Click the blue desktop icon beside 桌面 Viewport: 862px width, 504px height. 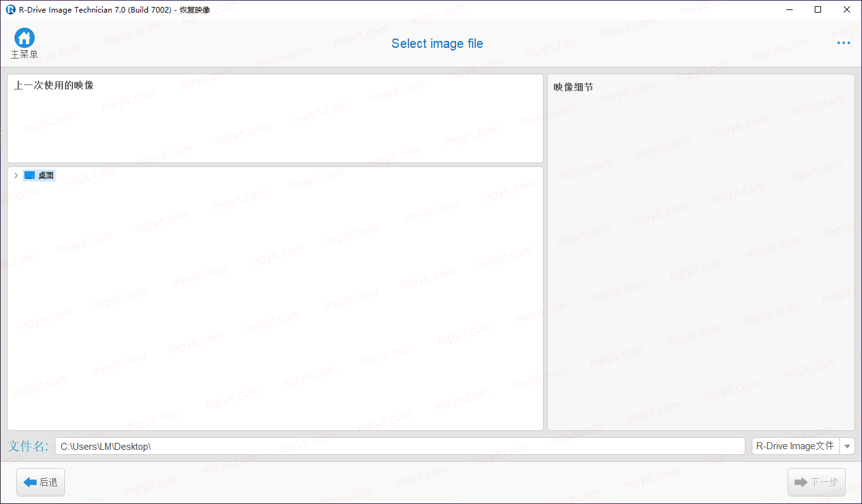(30, 176)
